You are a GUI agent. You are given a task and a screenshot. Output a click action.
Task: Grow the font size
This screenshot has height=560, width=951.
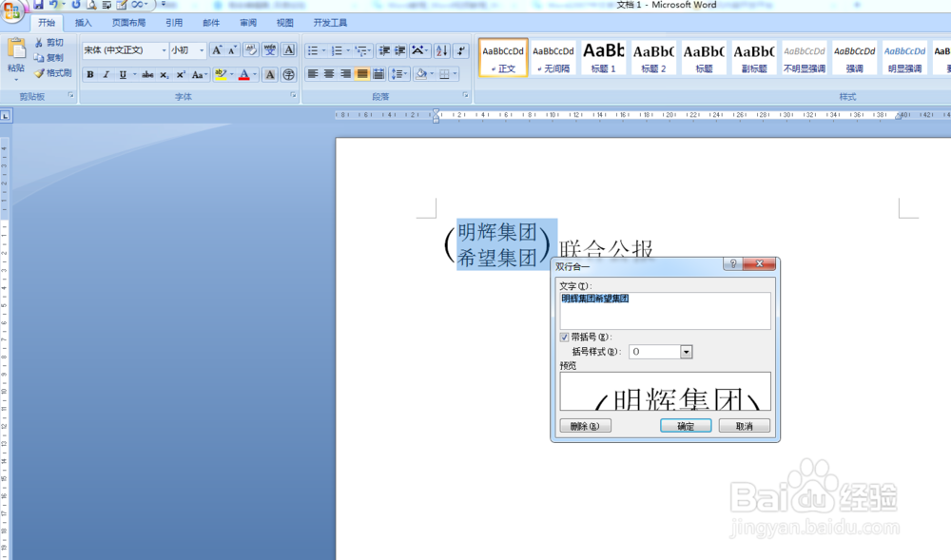click(217, 50)
